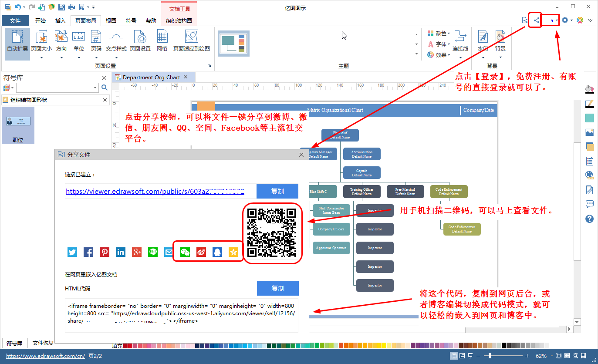Open the settings gear icon
This screenshot has width=598, height=364.
[565, 20]
